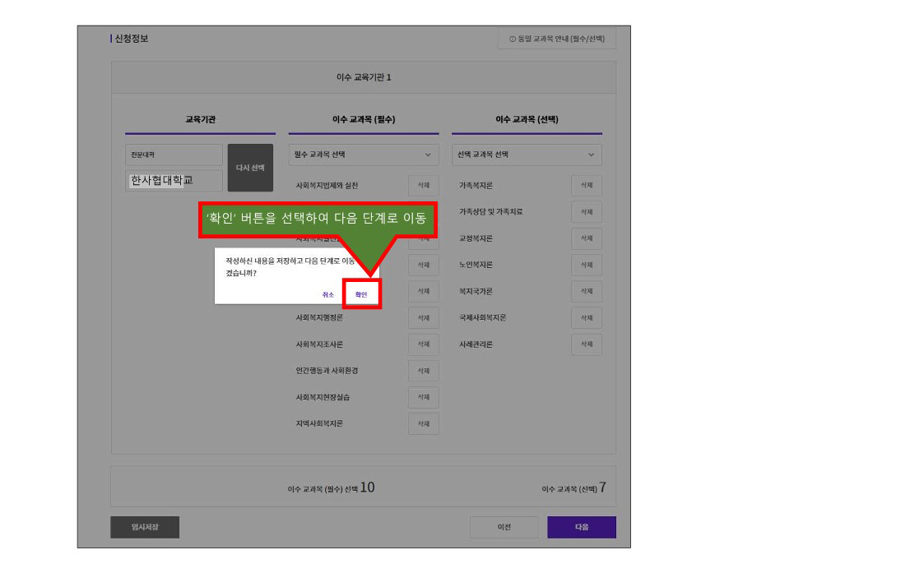Delete the 복지국가론 course
Viewport: 924px width, 573px height.
[x=587, y=292]
